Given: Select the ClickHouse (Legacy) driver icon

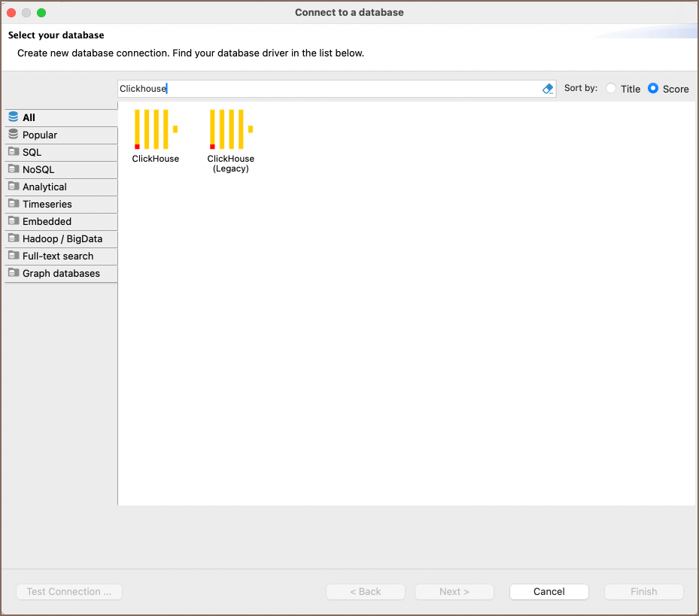Looking at the screenshot, I should [230, 129].
